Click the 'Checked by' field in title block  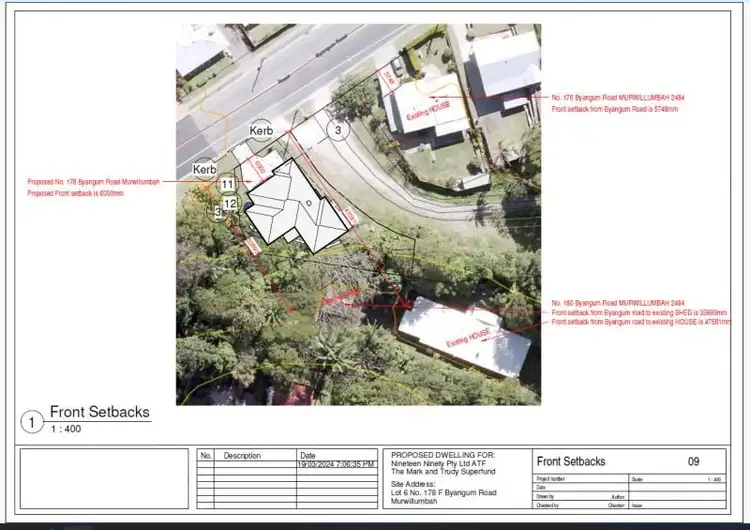[x=581, y=505]
